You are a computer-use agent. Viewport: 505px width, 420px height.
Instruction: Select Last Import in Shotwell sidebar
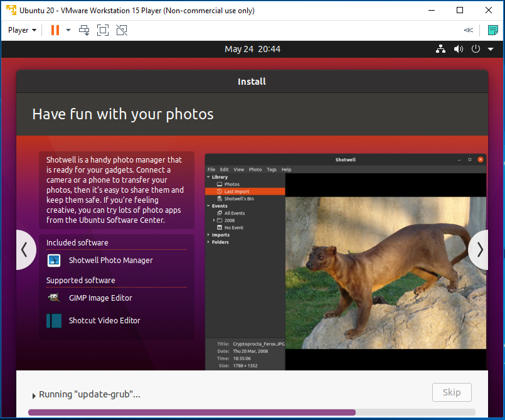245,191
